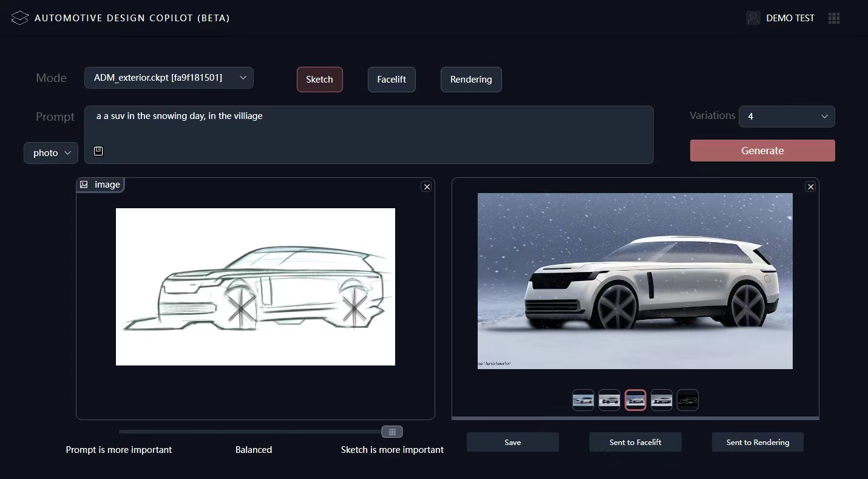Switch to the Rendering tab
Viewport: 868px width, 479px height.
coord(471,80)
